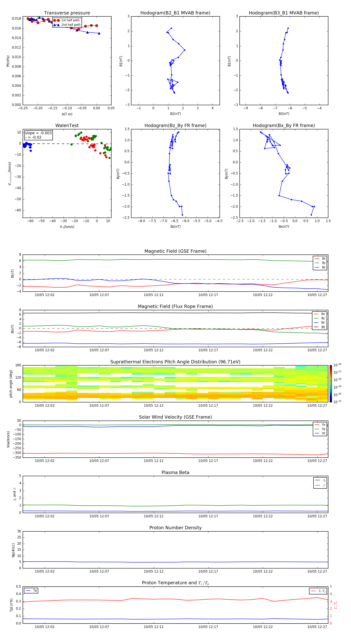Viewport: 351px width, 644px height.
Task: Click Bz legend entry in GSE magnetic plot
Action: click(x=320, y=268)
